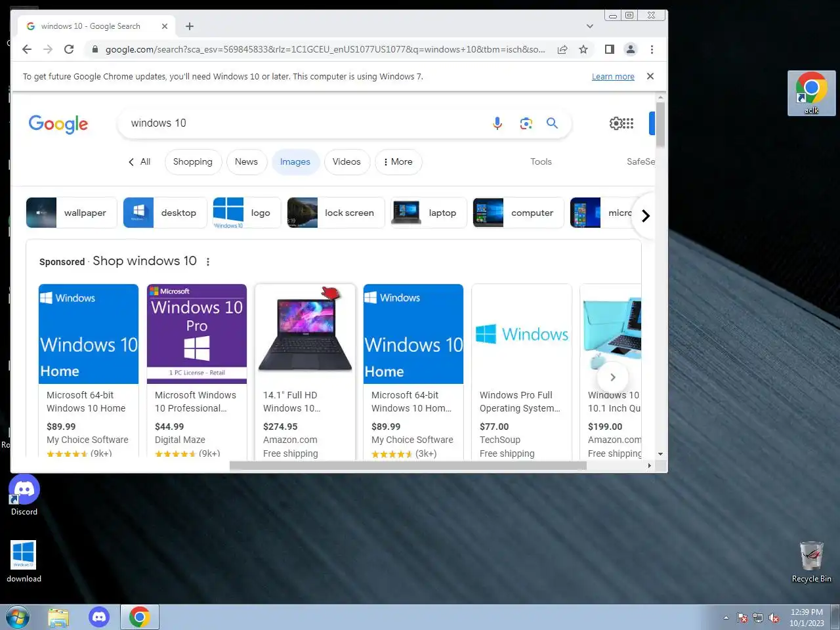Switch to the Shopping tab
Screen dimensions: 840x630
pyautogui.click(x=193, y=162)
